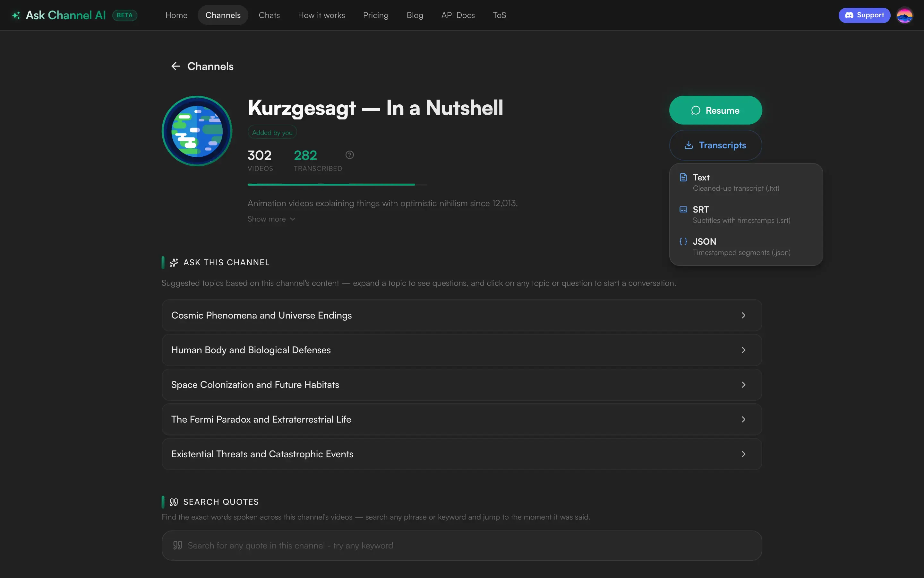The width and height of the screenshot is (924, 578).
Task: Open the user profile avatar menu
Action: (x=904, y=15)
